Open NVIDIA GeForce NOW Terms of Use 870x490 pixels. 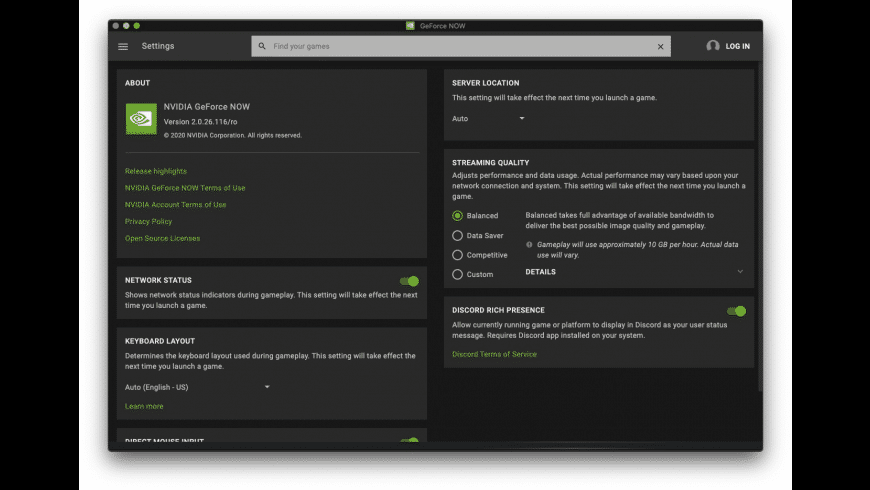click(x=185, y=188)
